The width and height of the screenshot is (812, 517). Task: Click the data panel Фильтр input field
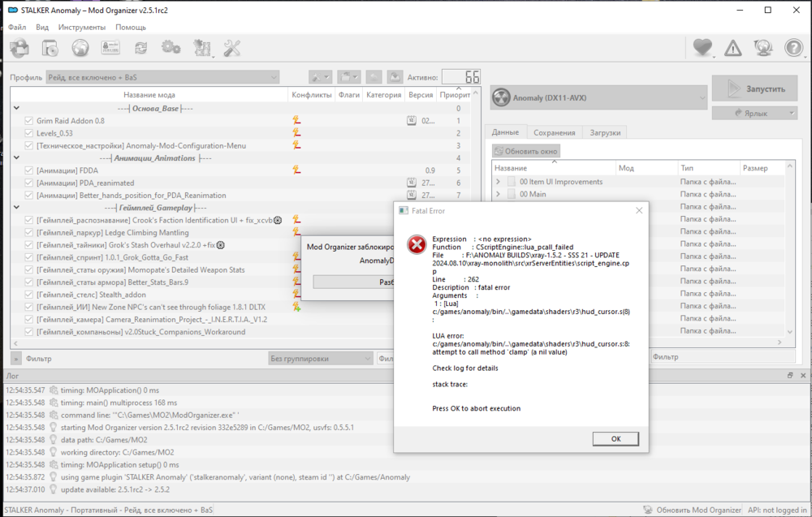(x=723, y=356)
